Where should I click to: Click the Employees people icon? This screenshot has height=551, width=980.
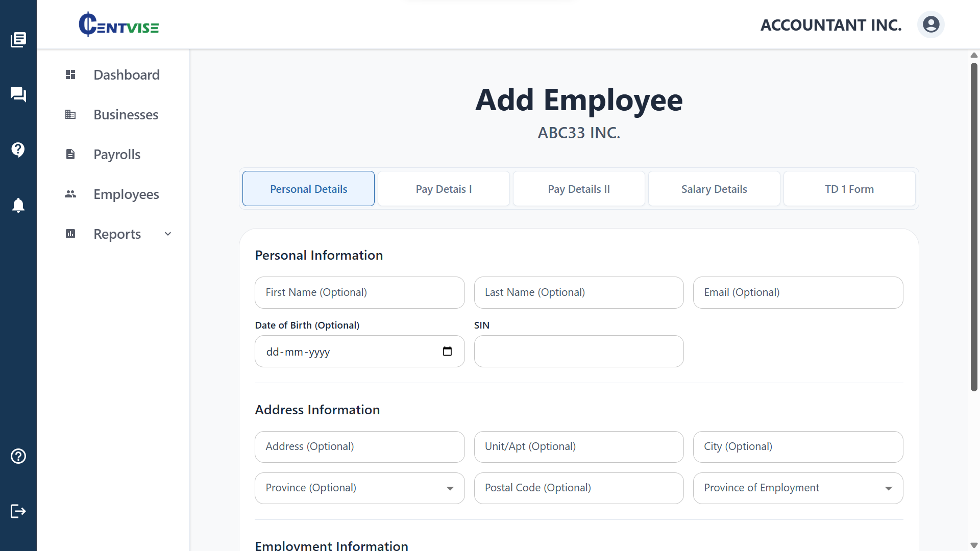pyautogui.click(x=70, y=194)
